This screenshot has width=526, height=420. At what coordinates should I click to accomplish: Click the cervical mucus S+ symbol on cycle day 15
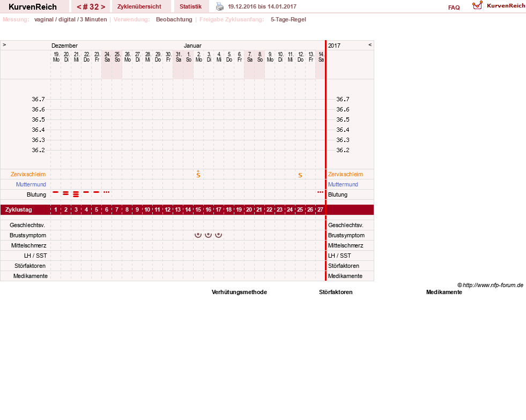pyautogui.click(x=198, y=174)
